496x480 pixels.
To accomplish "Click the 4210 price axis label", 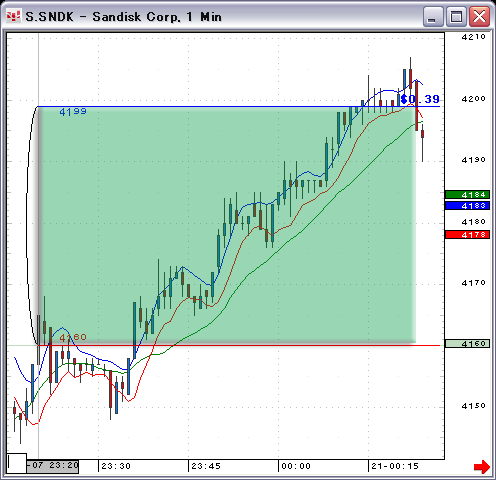I will (473, 37).
